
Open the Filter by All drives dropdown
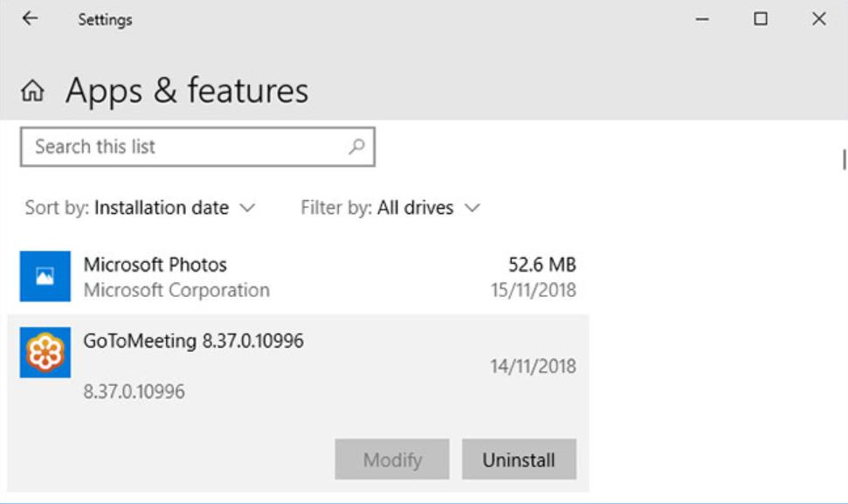[x=416, y=208]
